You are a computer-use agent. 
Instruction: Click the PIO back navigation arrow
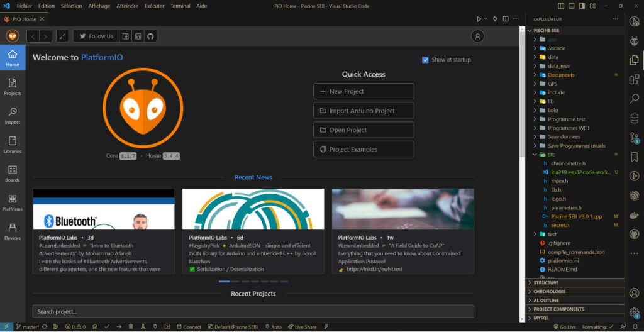[33, 36]
